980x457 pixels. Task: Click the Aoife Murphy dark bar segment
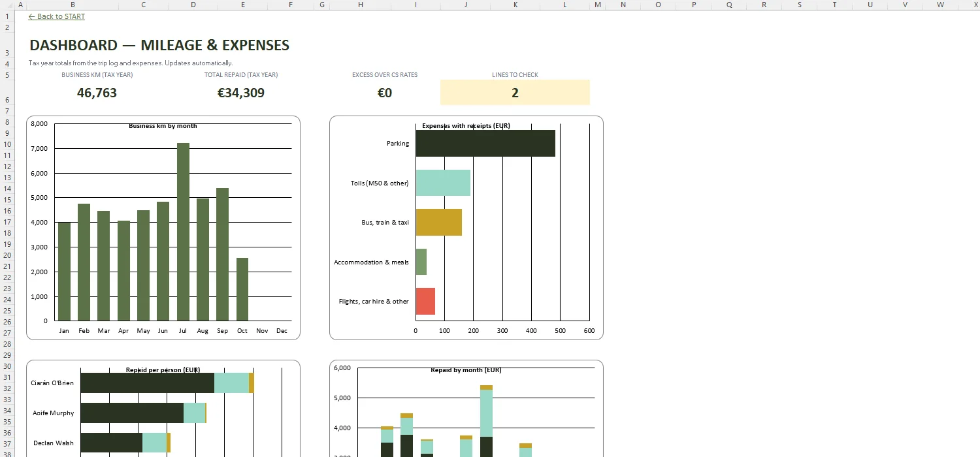click(x=132, y=413)
